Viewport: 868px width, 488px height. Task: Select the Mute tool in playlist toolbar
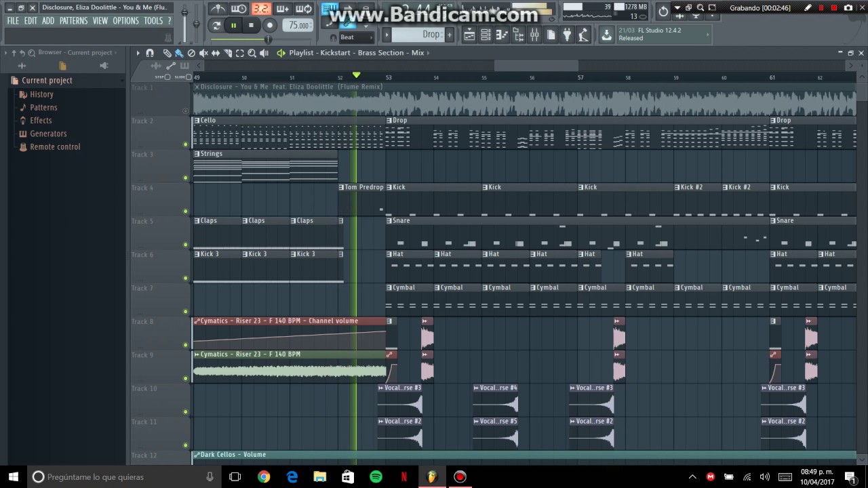click(203, 53)
